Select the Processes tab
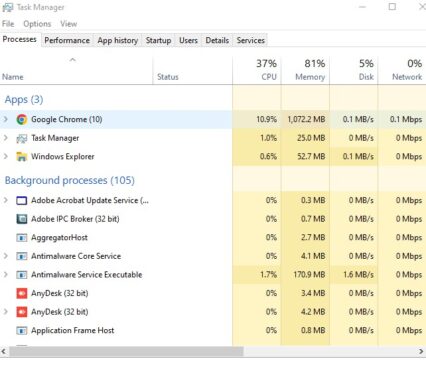 [x=20, y=39]
